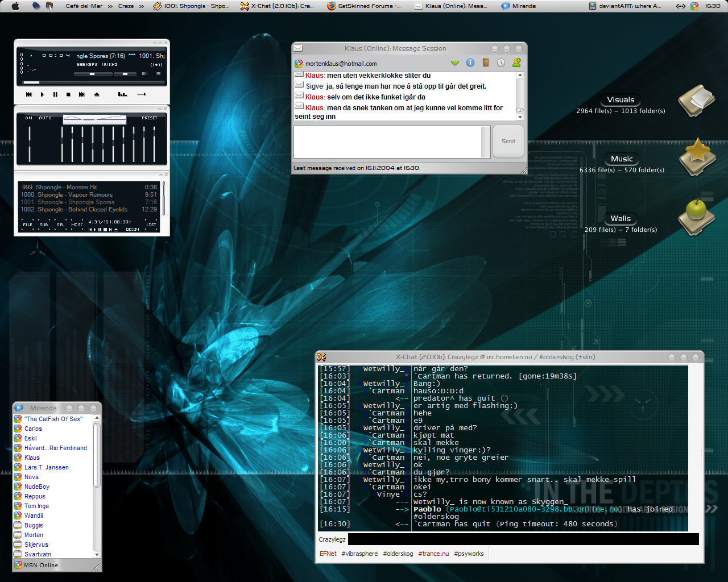Screen dimensions: 728x582
Task: Select contact Klaus in Miranda list
Action: pyautogui.click(x=32, y=458)
